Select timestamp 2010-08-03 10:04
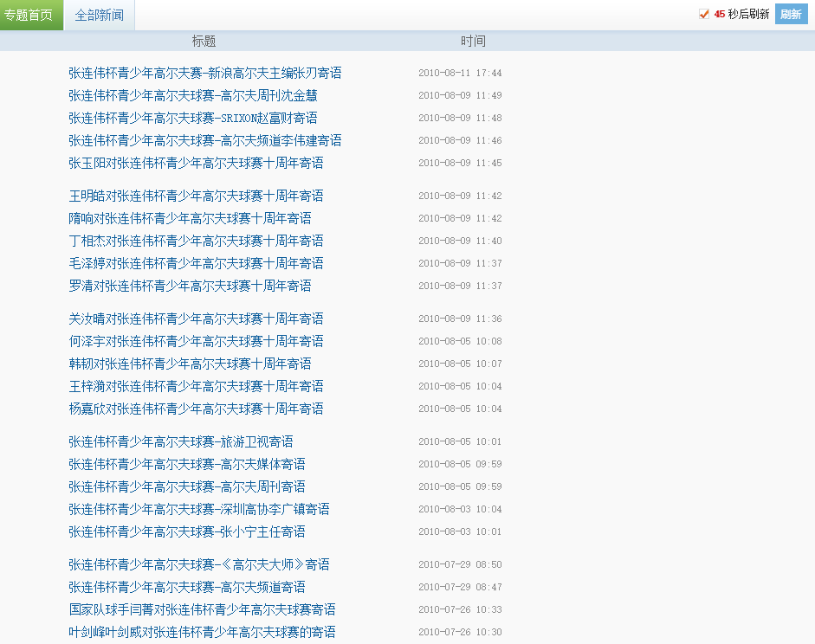This screenshot has height=644, width=815. click(460, 510)
